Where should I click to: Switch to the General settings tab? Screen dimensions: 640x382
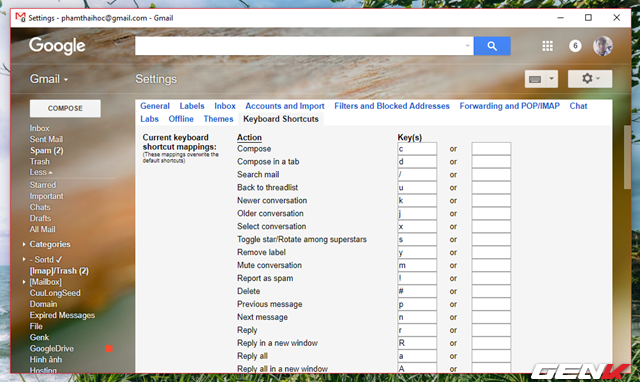point(155,106)
